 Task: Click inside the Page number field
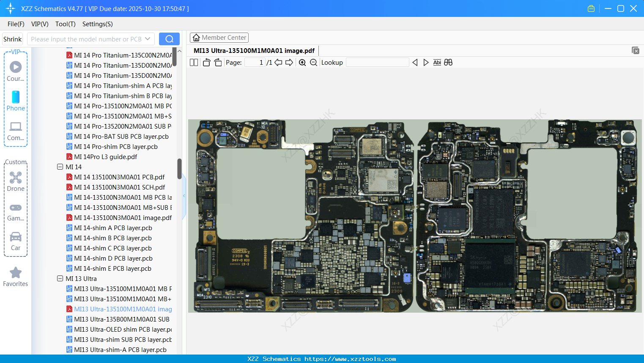[x=255, y=62]
